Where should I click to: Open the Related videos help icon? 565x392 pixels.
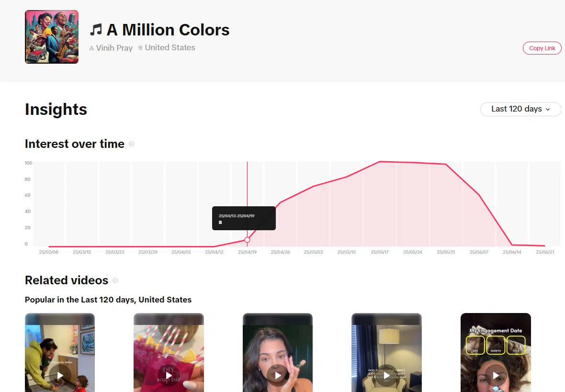115,280
